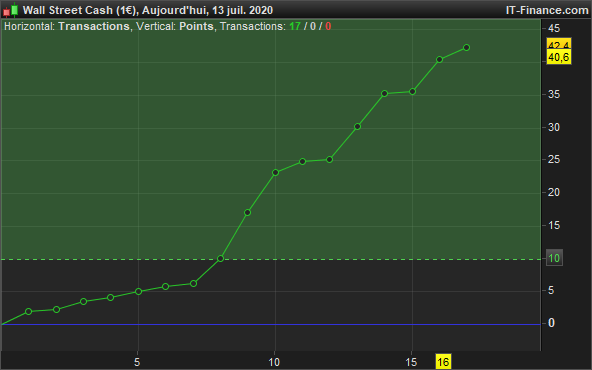Click the grey 10 level label on vertical axis
592x370 pixels.
pyautogui.click(x=554, y=258)
